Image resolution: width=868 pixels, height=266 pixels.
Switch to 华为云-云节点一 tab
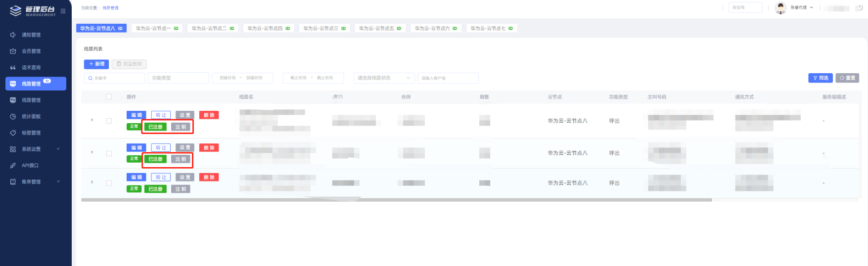tap(157, 29)
